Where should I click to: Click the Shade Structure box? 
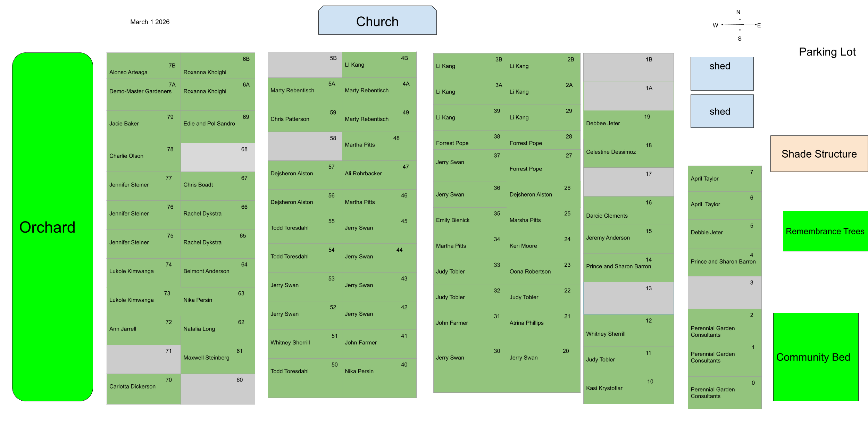point(819,154)
